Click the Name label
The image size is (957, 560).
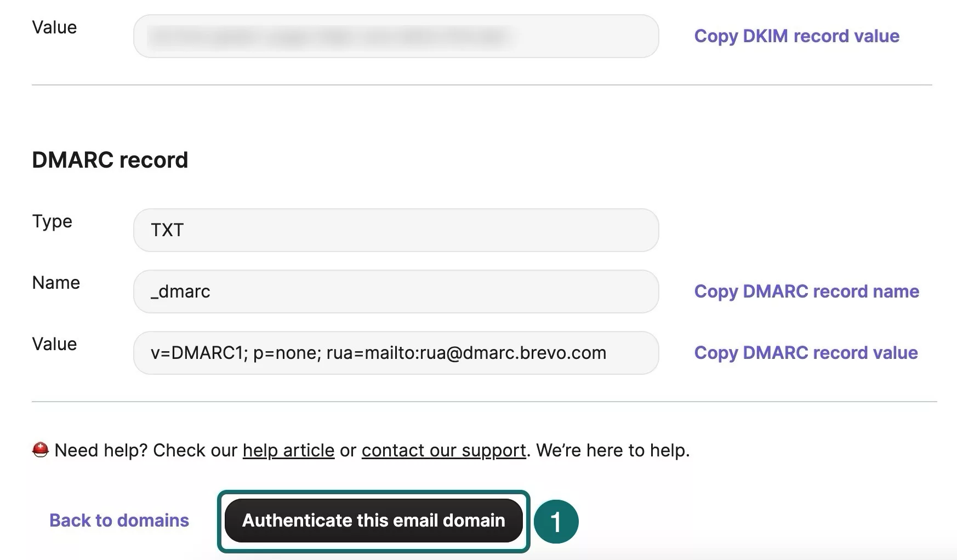56,283
